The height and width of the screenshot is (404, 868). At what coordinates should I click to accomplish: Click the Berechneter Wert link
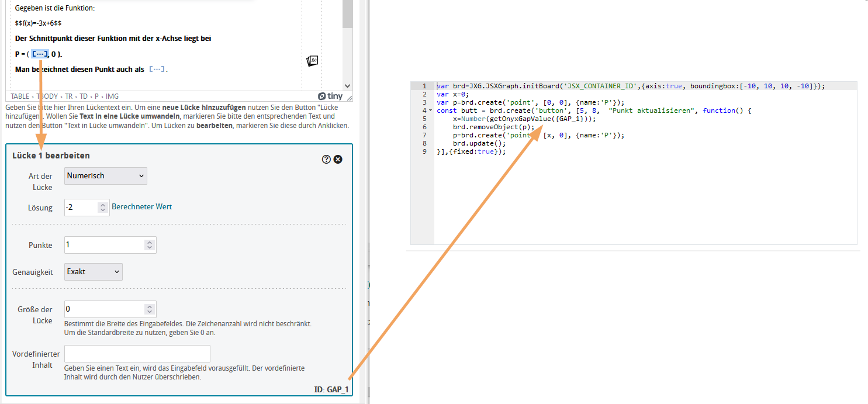(x=141, y=207)
